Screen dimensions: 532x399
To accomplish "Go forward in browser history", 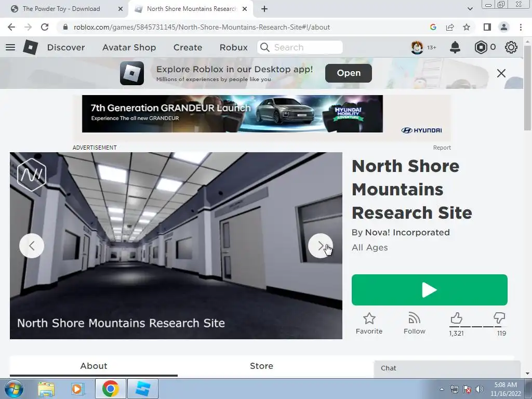I will pyautogui.click(x=28, y=27).
